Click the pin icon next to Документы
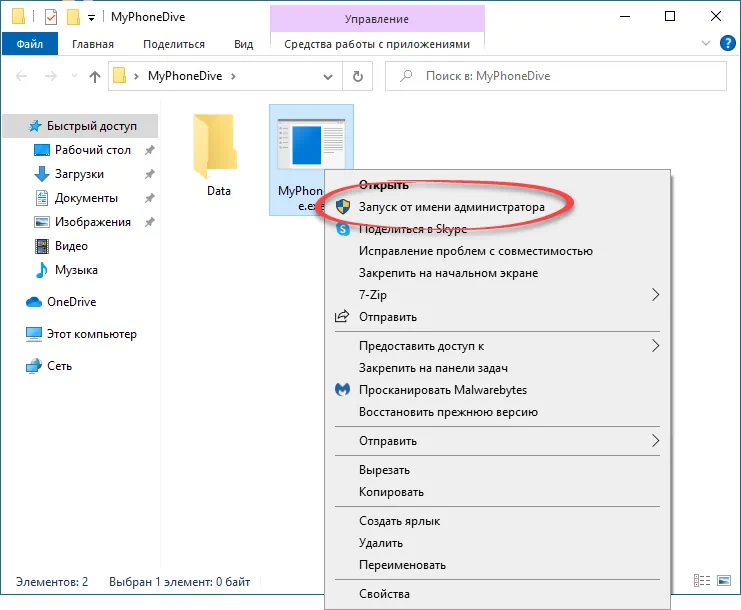741x610 pixels. [149, 198]
